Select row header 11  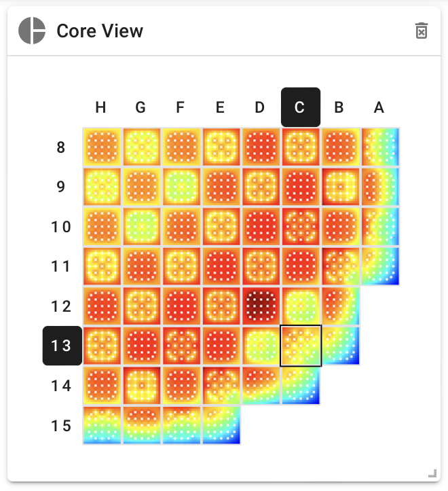[x=60, y=266]
